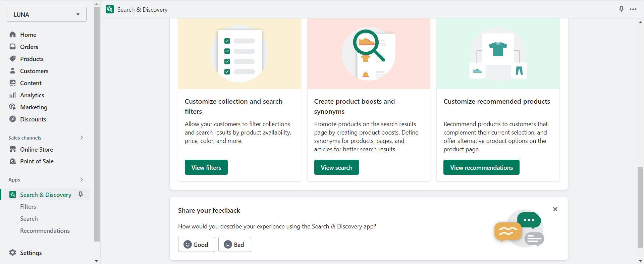Click the Analytics bar chart icon
This screenshot has width=644, height=264.
[x=13, y=95]
